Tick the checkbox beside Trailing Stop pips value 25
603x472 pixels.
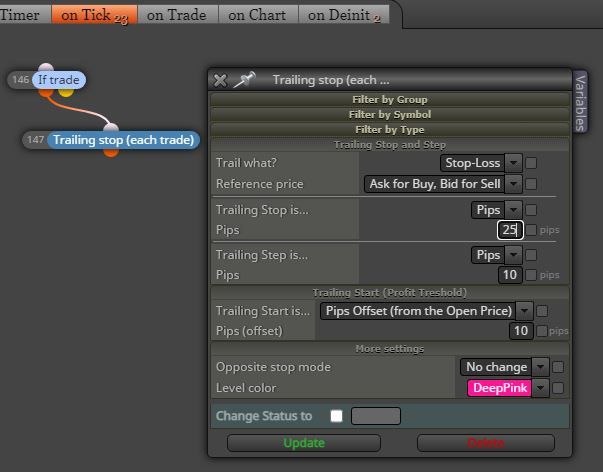[531, 230]
